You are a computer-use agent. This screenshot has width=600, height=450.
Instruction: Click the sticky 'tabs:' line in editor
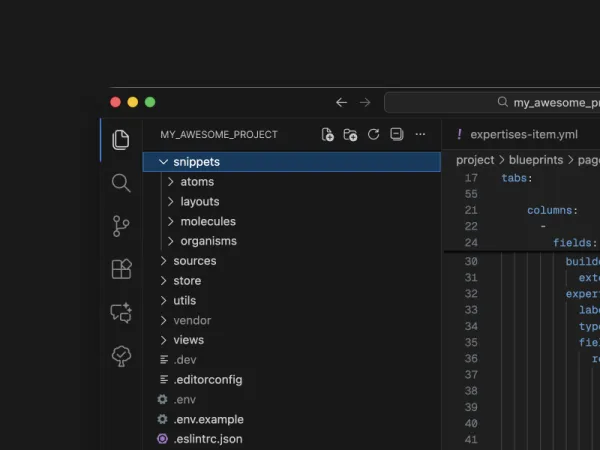tap(517, 178)
